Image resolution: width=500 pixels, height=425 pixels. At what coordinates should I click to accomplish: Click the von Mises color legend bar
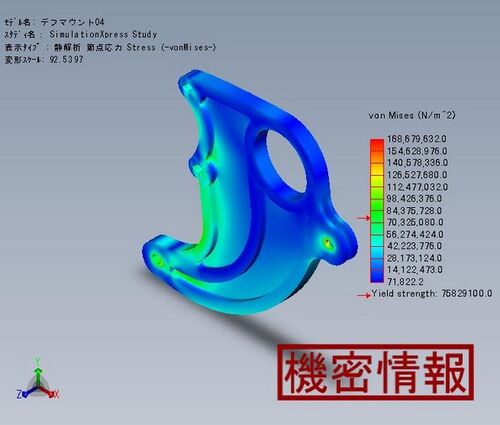click(x=377, y=211)
